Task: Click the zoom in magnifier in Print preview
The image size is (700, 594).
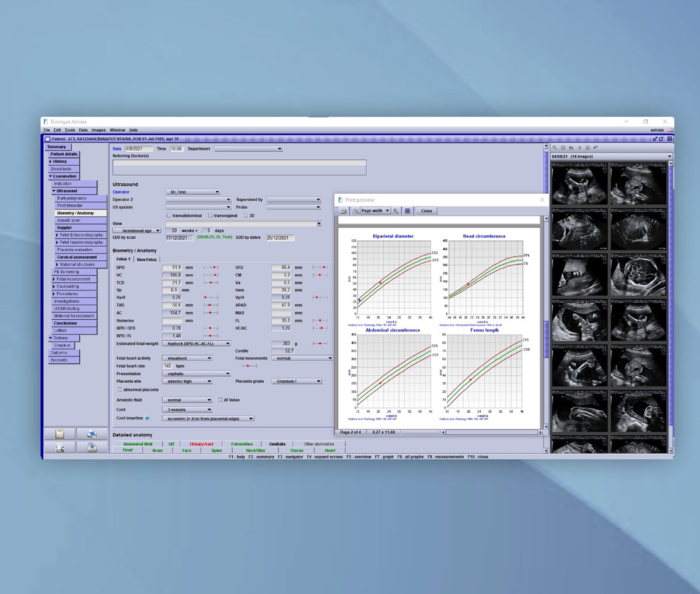Action: (396, 211)
